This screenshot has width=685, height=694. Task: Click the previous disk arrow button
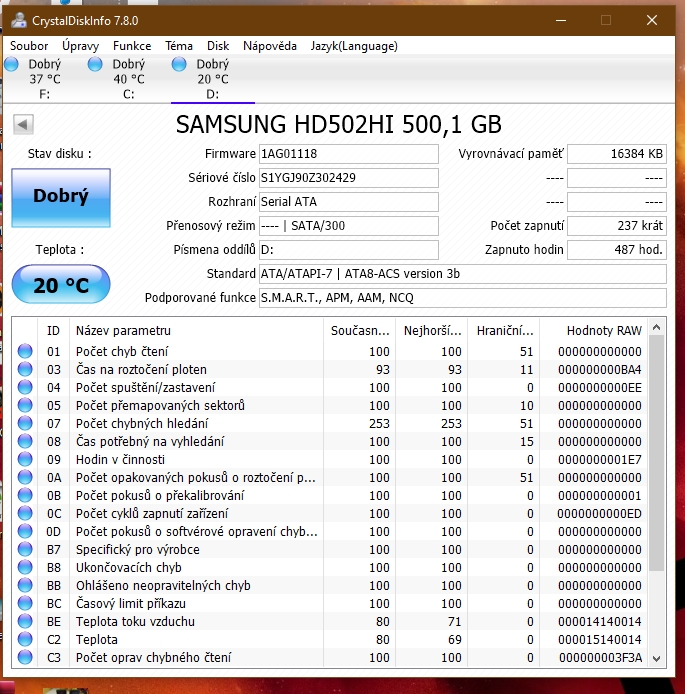pyautogui.click(x=24, y=124)
